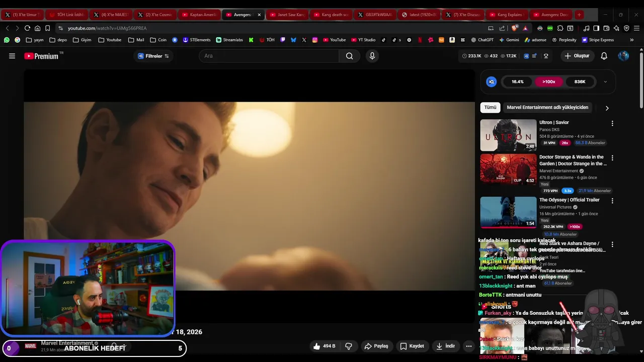Open the Youtube bookmarks folder

(110, 40)
